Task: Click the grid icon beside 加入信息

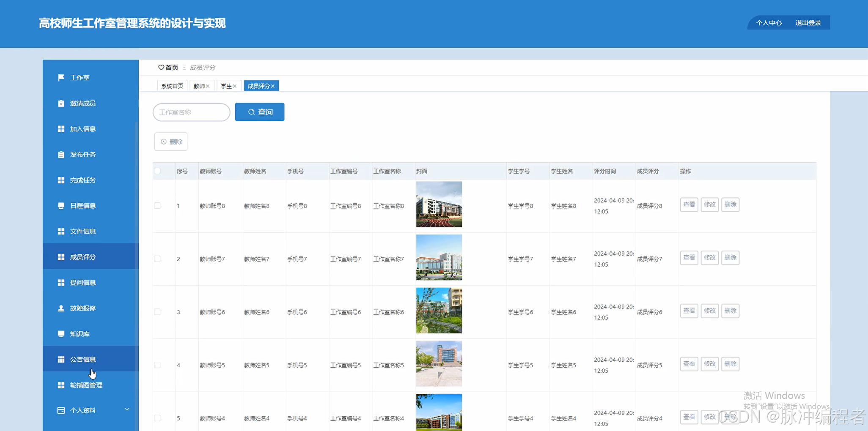Action: (x=61, y=129)
